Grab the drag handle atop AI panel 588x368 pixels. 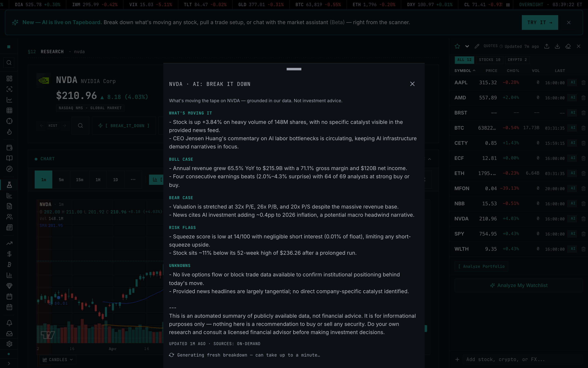click(x=294, y=69)
